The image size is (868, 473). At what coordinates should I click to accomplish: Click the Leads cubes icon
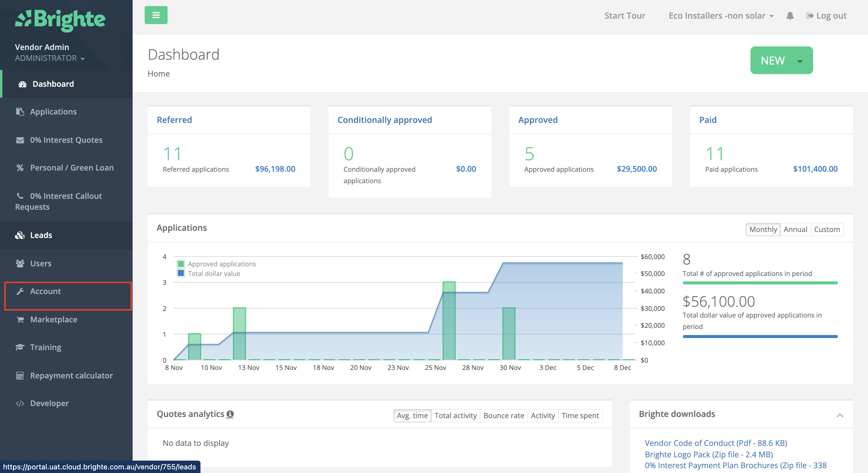coord(20,235)
